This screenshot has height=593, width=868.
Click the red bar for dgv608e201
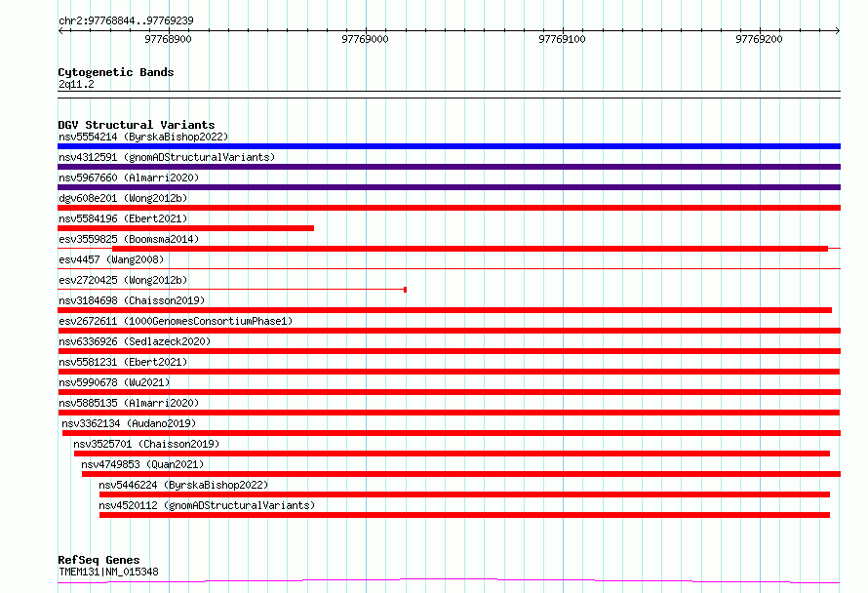[449, 208]
